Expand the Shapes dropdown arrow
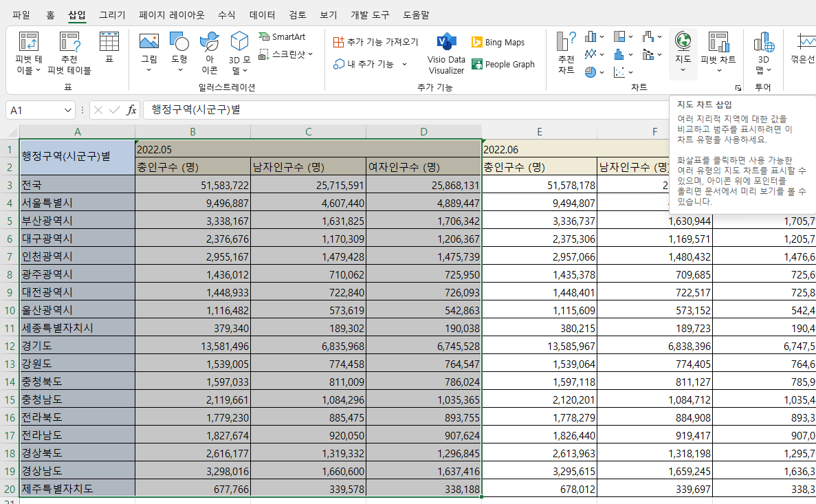816x504 pixels. click(x=180, y=69)
